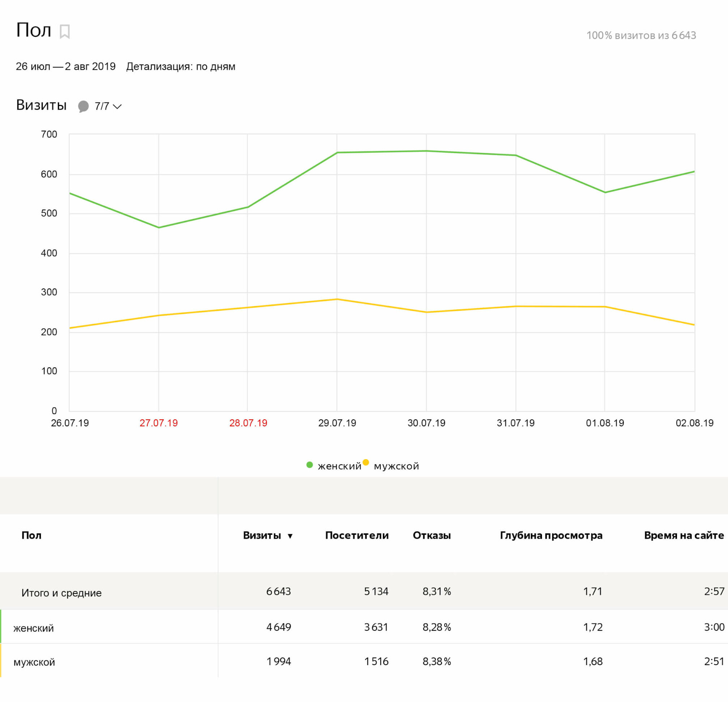Select the женский table row

[33, 628]
